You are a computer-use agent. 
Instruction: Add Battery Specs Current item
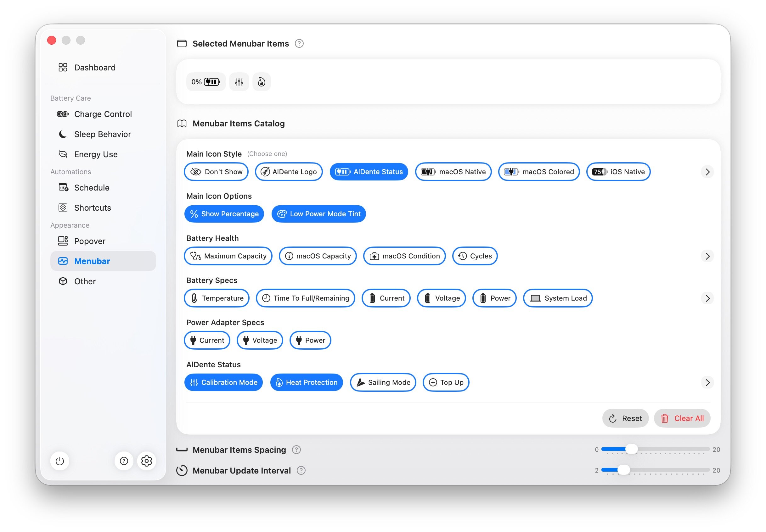pyautogui.click(x=386, y=298)
